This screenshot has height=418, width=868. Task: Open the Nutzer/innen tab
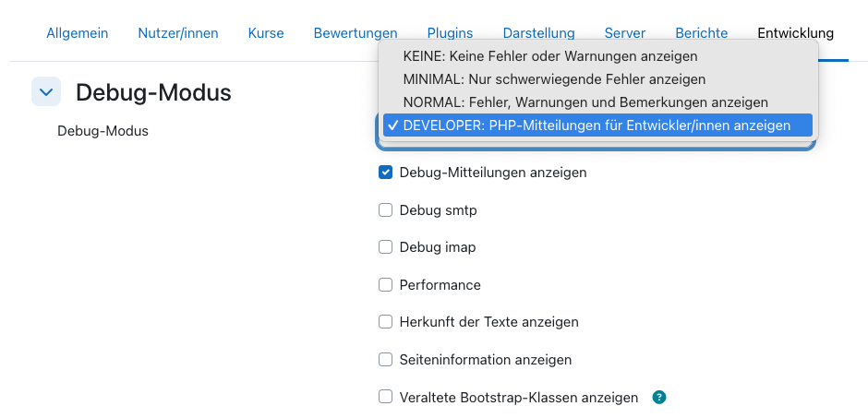coord(178,33)
